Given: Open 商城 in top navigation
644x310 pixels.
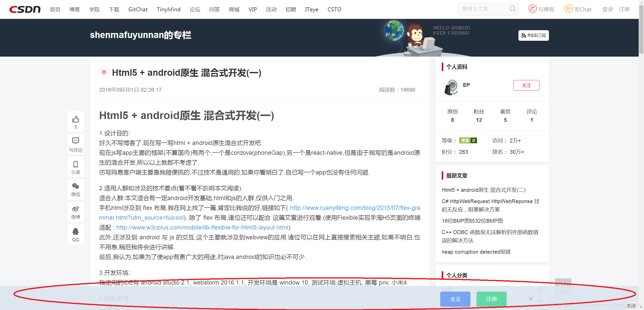Looking at the screenshot, I should point(234,10).
